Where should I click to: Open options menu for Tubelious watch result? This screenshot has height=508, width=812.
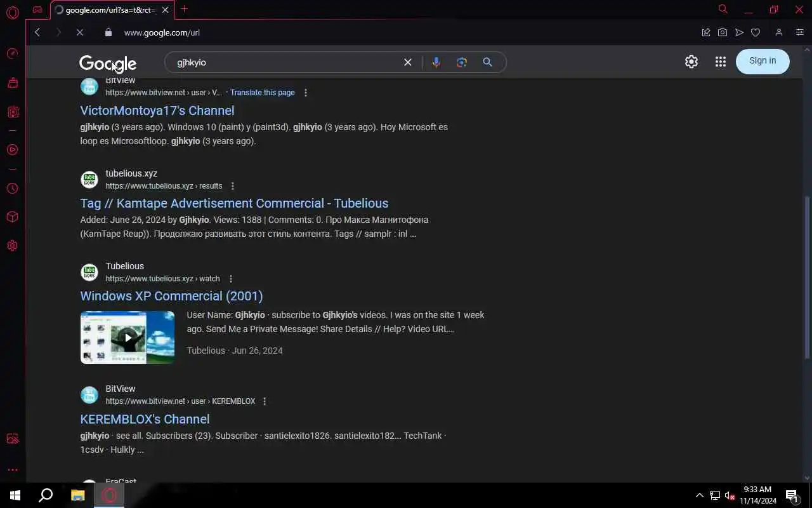tap(231, 279)
